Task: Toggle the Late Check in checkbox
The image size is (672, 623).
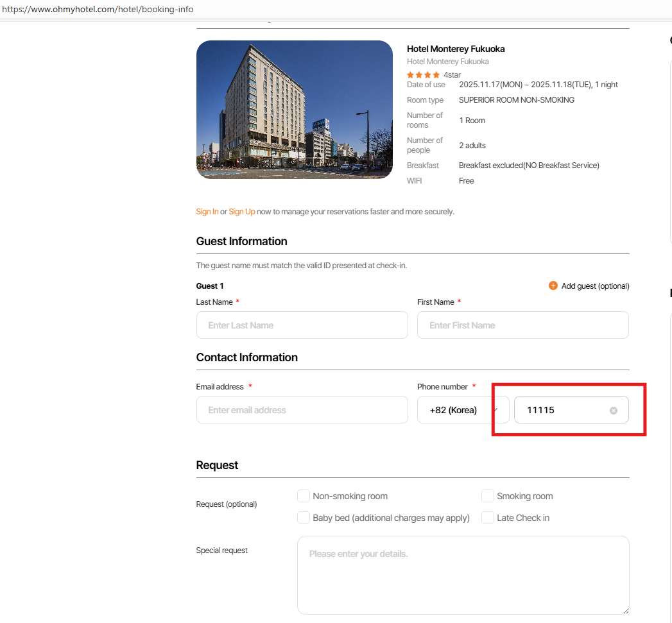Action: 488,518
